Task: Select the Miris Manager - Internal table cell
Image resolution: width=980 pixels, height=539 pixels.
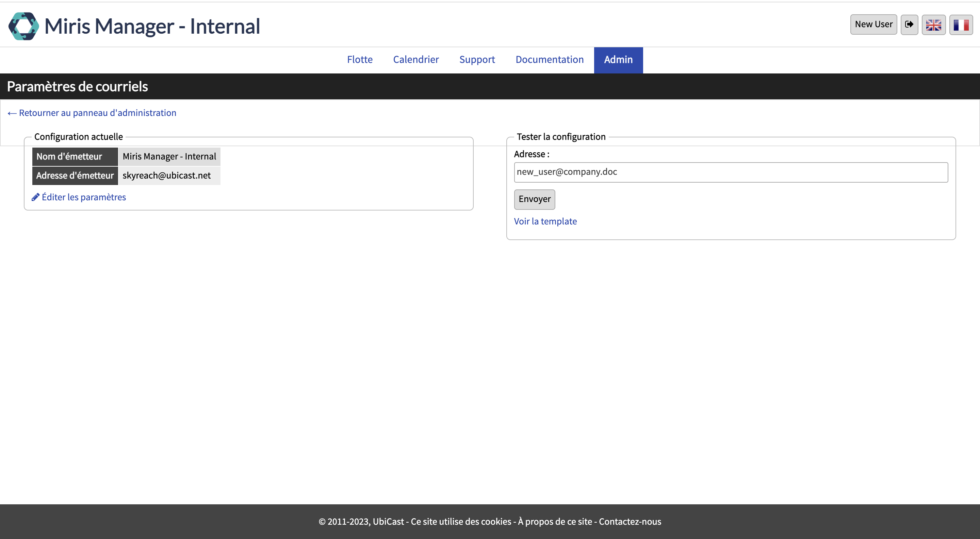Action: 169,156
